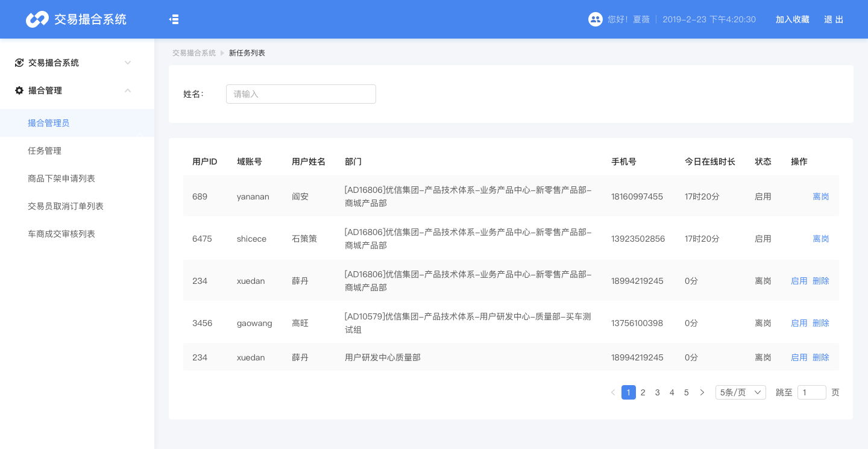Collapse the 撮合管理 sidebar chevron
This screenshot has width=868, height=449.
pos(128,90)
